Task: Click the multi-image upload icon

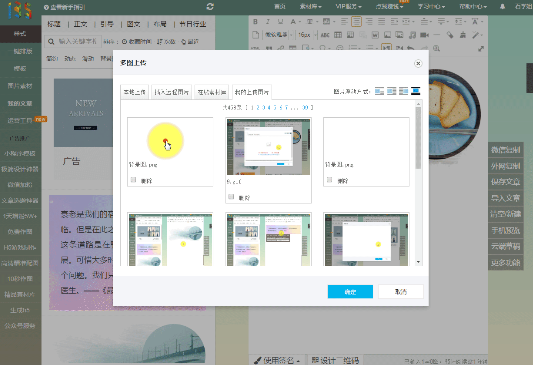Action: 399,35
